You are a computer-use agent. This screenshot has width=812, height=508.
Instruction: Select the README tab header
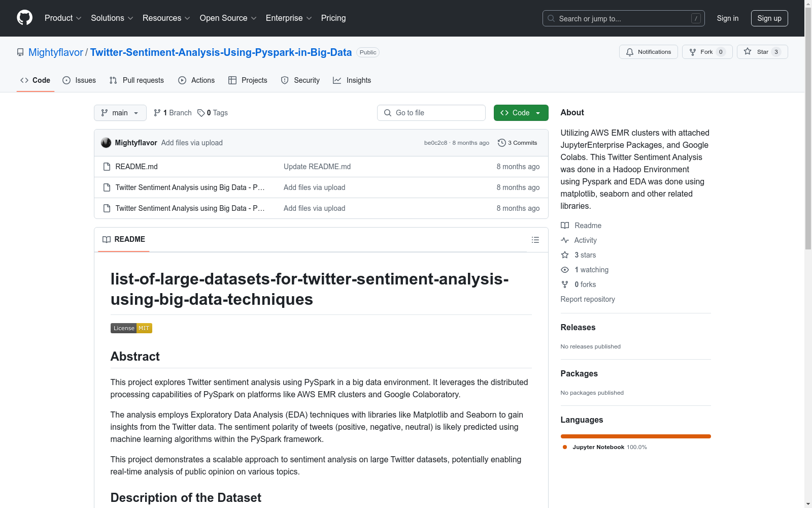(124, 239)
